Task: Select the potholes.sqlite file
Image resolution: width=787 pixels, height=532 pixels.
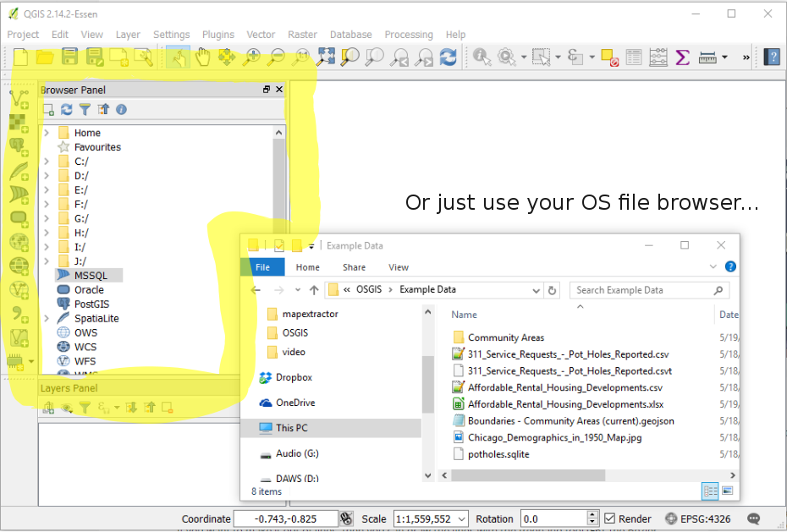Action: coord(498,454)
